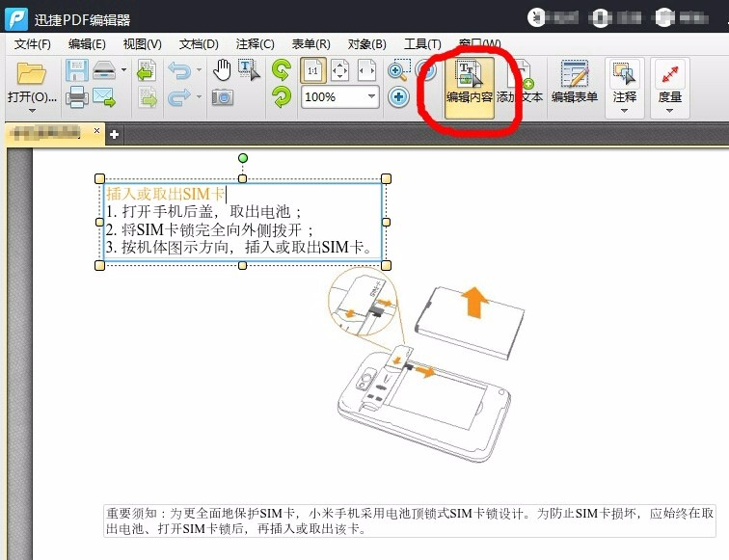Close the current document tab
Screen dimensions: 729x560
pyautogui.click(x=96, y=130)
